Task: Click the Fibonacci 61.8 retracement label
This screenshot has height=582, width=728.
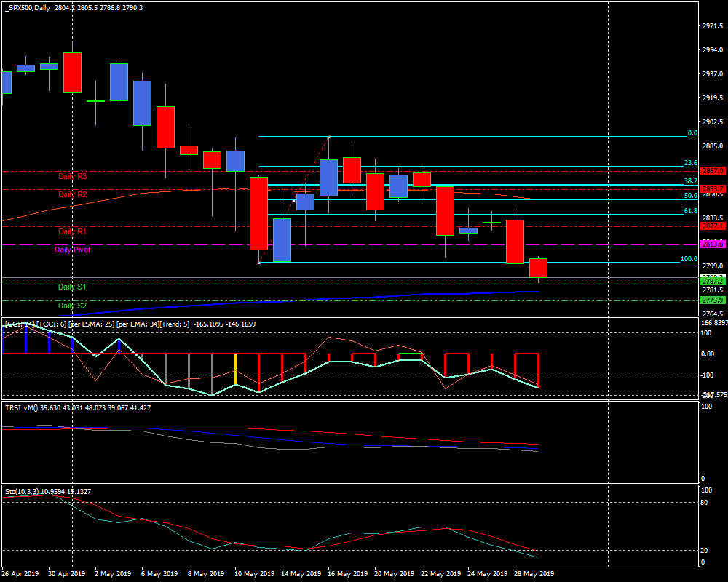Action: 690,211
